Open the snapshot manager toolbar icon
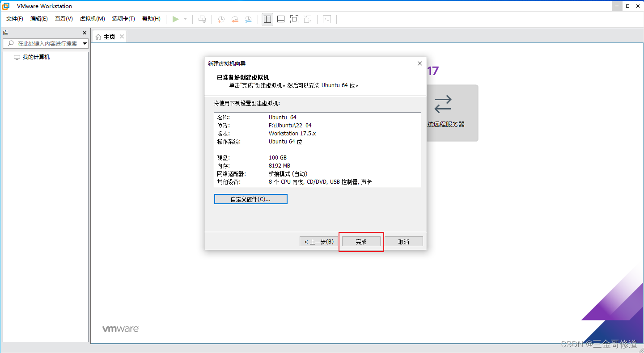This screenshot has height=353, width=644. (x=248, y=19)
